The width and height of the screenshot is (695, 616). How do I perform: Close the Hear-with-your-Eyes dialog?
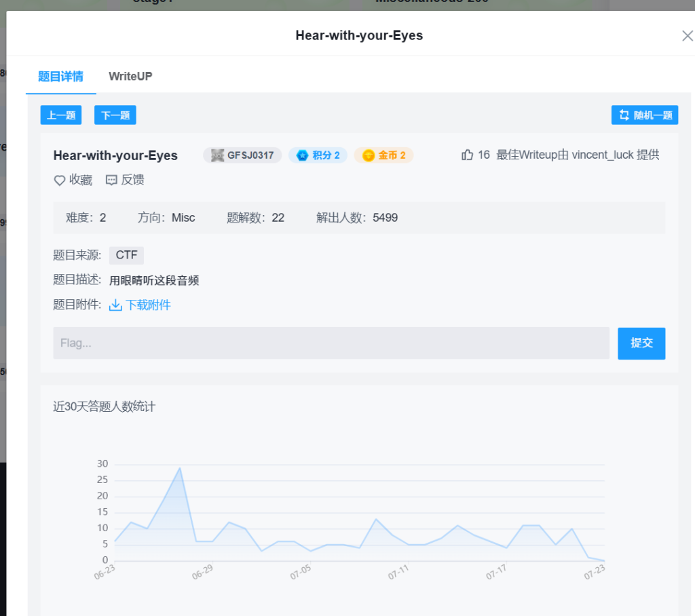coord(687,36)
